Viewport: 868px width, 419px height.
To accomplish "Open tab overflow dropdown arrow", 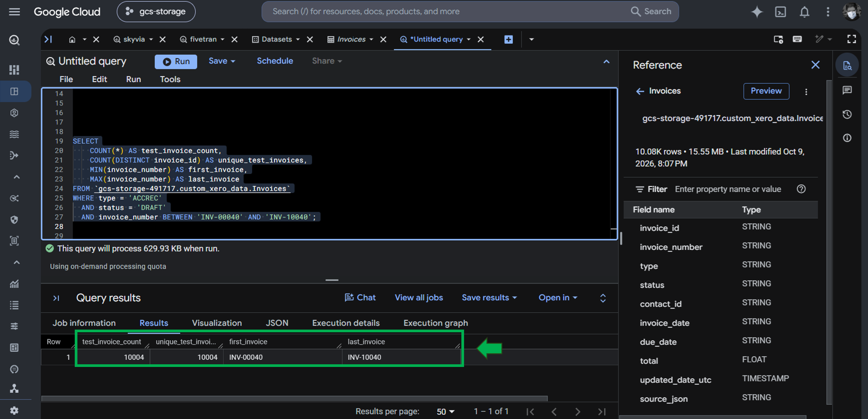I will 531,40.
